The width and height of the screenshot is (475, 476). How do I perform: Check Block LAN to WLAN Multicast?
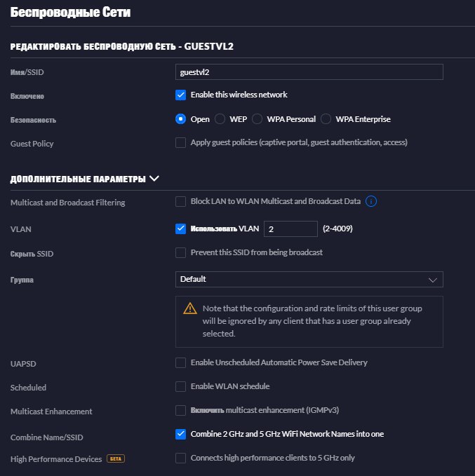point(180,201)
